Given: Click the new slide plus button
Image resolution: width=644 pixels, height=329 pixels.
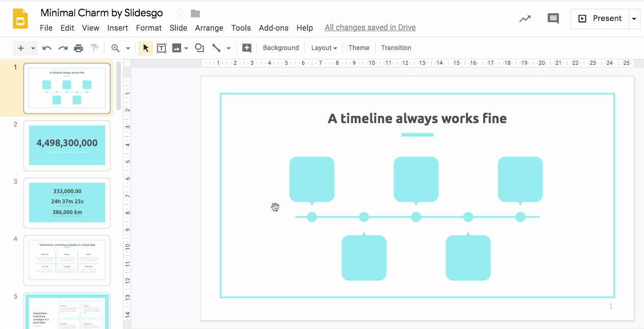Looking at the screenshot, I should tap(21, 48).
